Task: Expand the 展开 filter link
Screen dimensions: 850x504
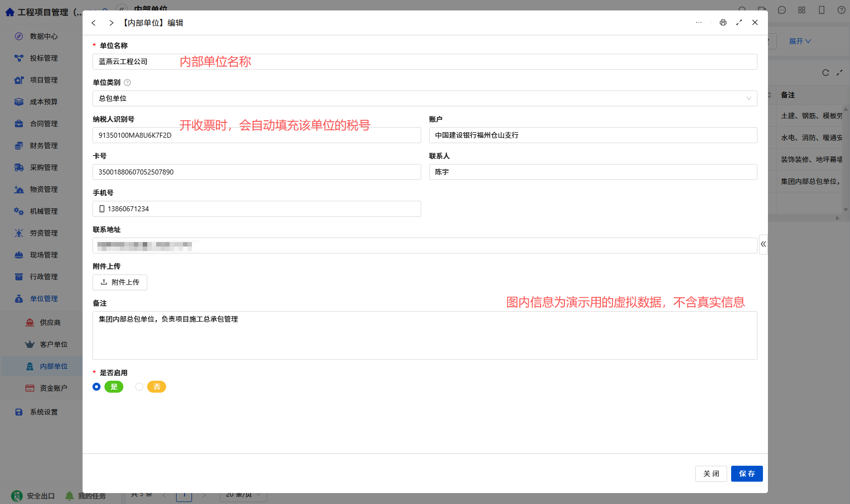Action: pyautogui.click(x=800, y=41)
